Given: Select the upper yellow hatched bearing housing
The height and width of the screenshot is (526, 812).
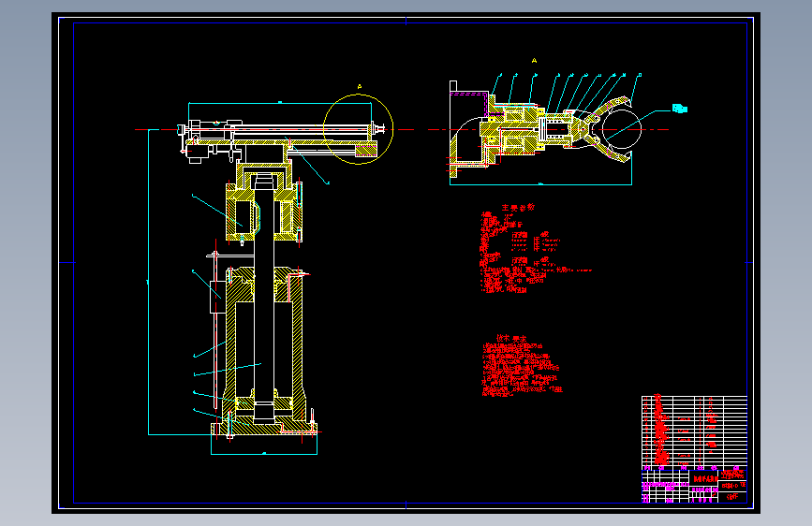Looking at the screenshot, I should coord(264,212).
